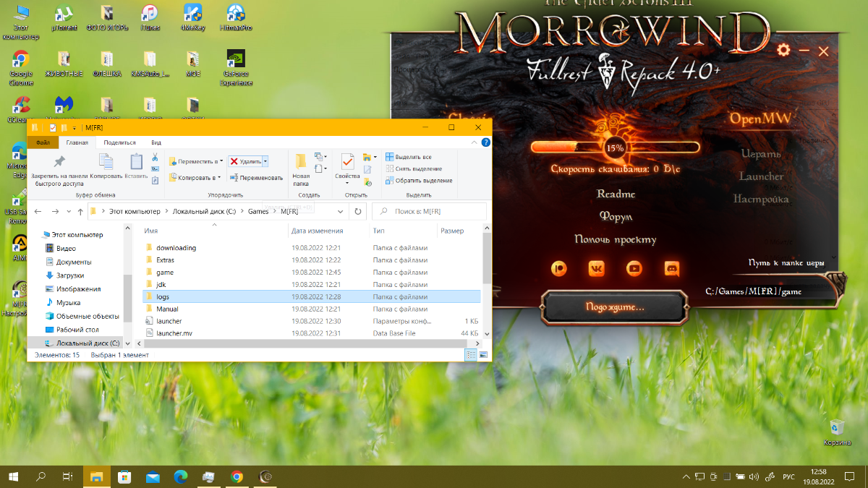This screenshot has width=868, height=488.
Task: Open the recent locations dropdown arrow
Action: click(x=68, y=212)
